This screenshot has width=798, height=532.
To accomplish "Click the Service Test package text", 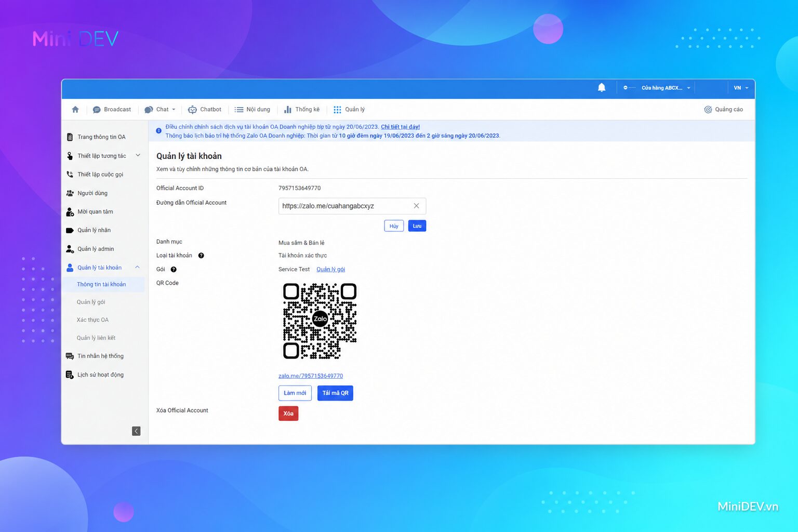I will point(294,270).
